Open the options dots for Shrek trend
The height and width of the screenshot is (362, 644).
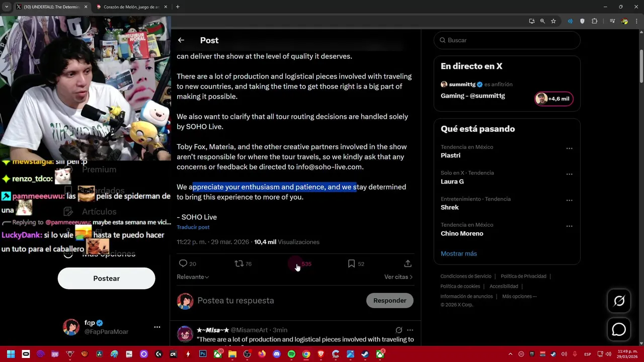pos(570,200)
